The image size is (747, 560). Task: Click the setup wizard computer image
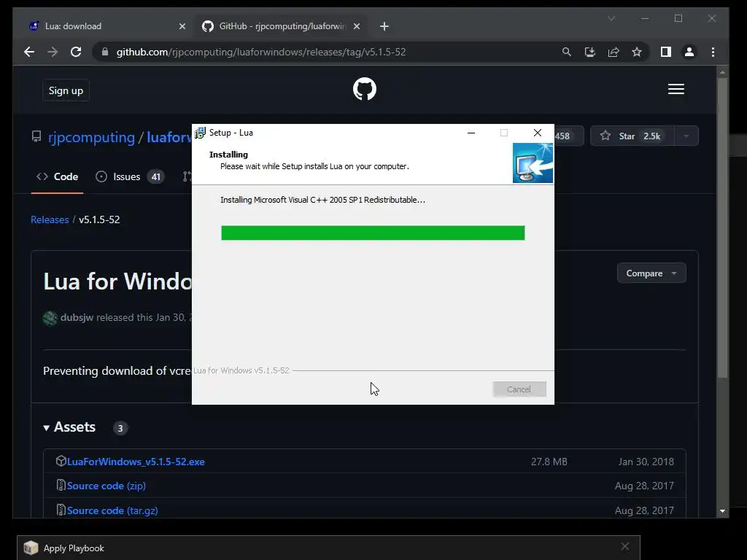pyautogui.click(x=533, y=163)
